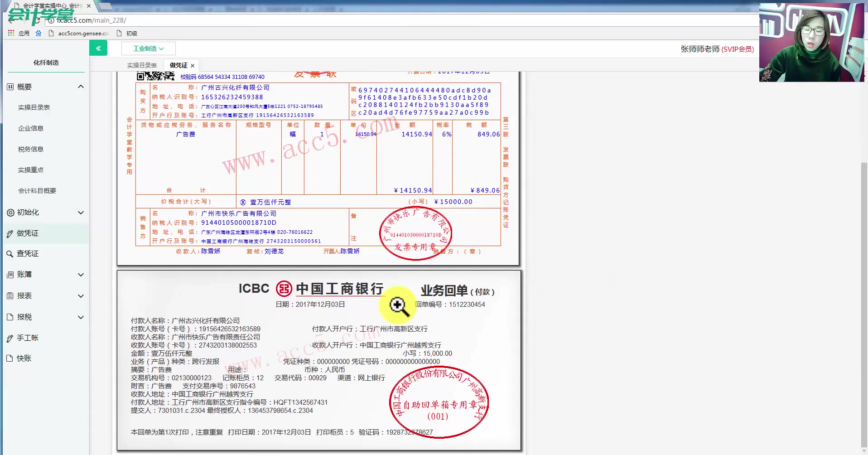Click seller name 广州市快乐广告有限公司

239,213
